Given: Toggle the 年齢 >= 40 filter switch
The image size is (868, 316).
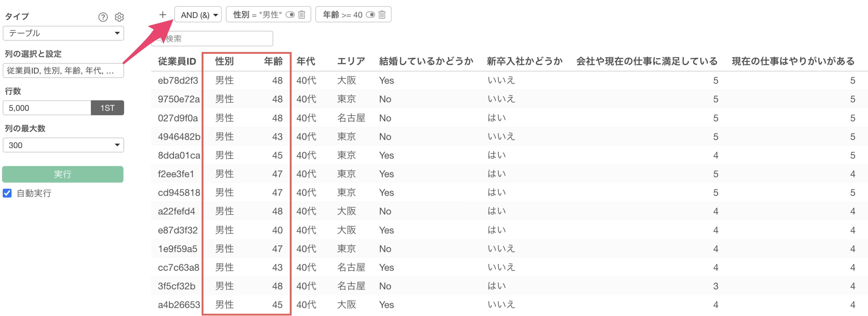Looking at the screenshot, I should pyautogui.click(x=370, y=15).
